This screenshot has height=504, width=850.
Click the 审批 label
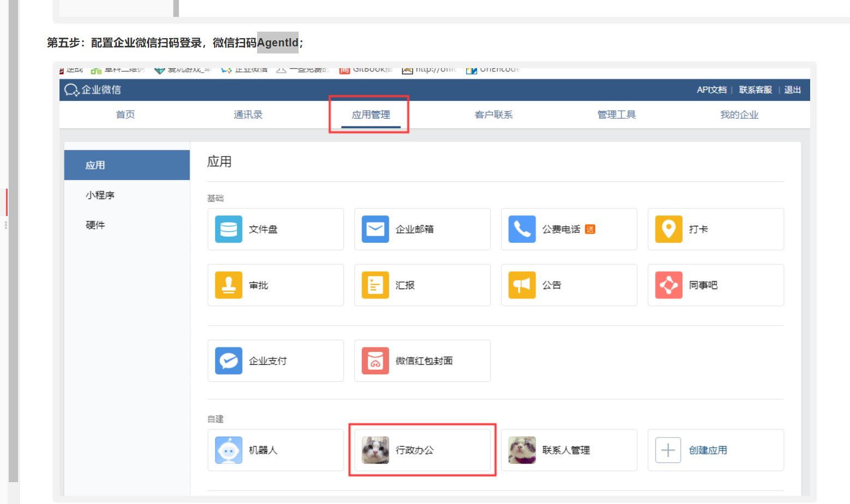coord(258,285)
